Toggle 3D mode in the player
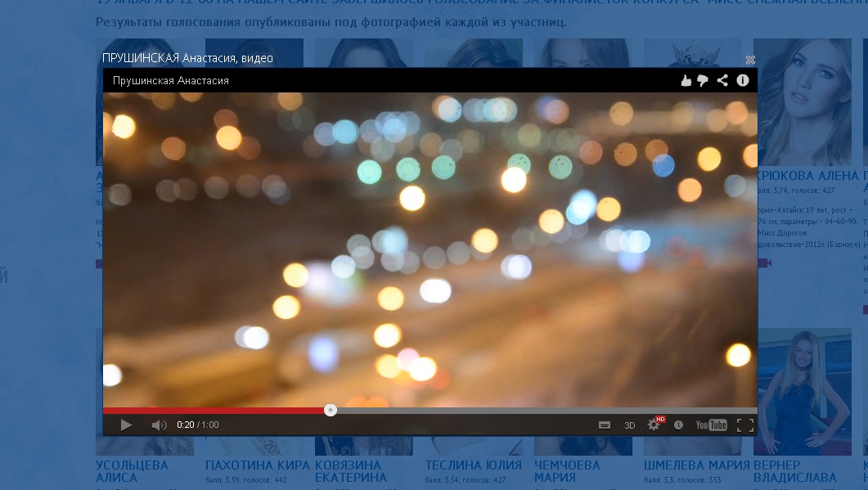 pos(629,425)
